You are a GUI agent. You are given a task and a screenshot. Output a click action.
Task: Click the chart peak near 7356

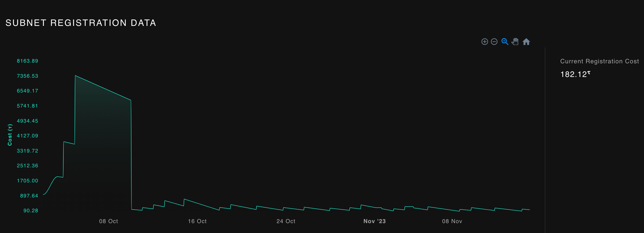(75, 76)
